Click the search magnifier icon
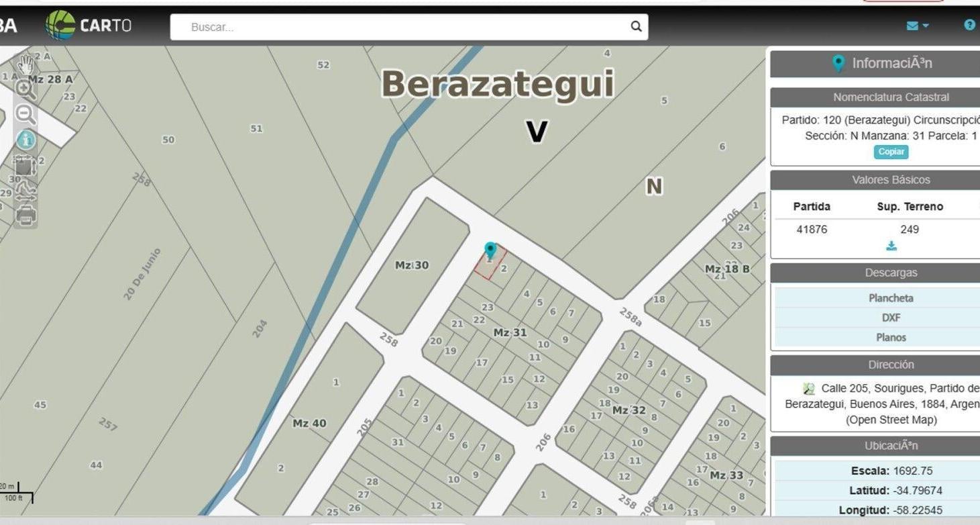 pyautogui.click(x=636, y=27)
